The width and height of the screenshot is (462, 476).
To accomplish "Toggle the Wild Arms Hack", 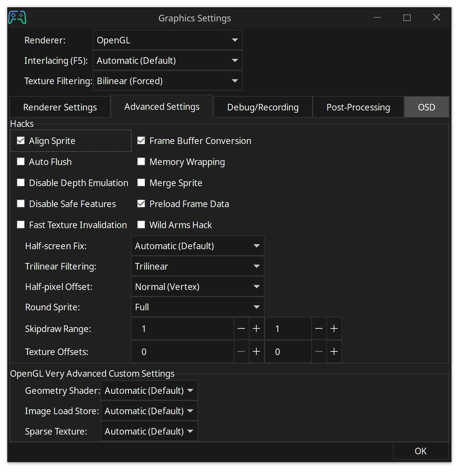I will pyautogui.click(x=141, y=225).
